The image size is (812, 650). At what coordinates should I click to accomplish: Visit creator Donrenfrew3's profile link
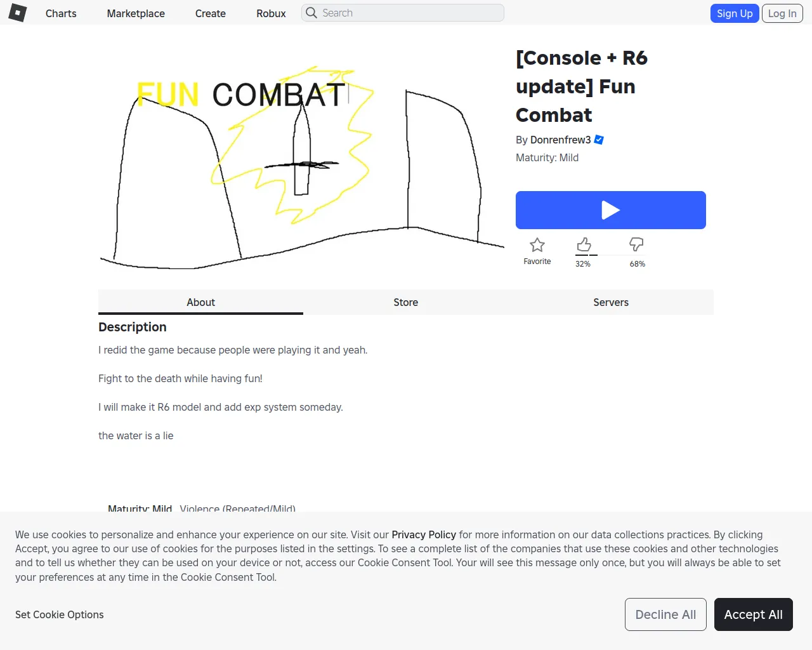[560, 140]
